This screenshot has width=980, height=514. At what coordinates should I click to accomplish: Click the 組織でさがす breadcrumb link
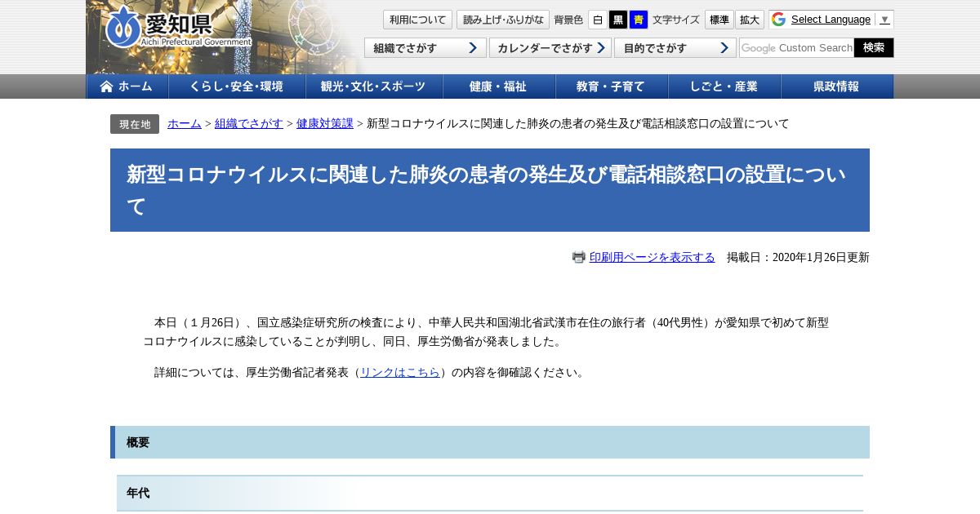tap(249, 124)
